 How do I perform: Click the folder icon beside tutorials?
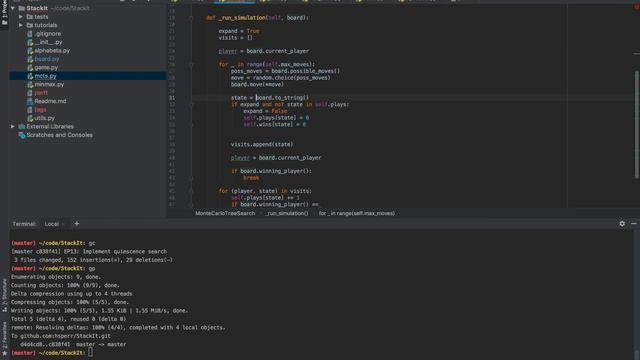(x=29, y=25)
